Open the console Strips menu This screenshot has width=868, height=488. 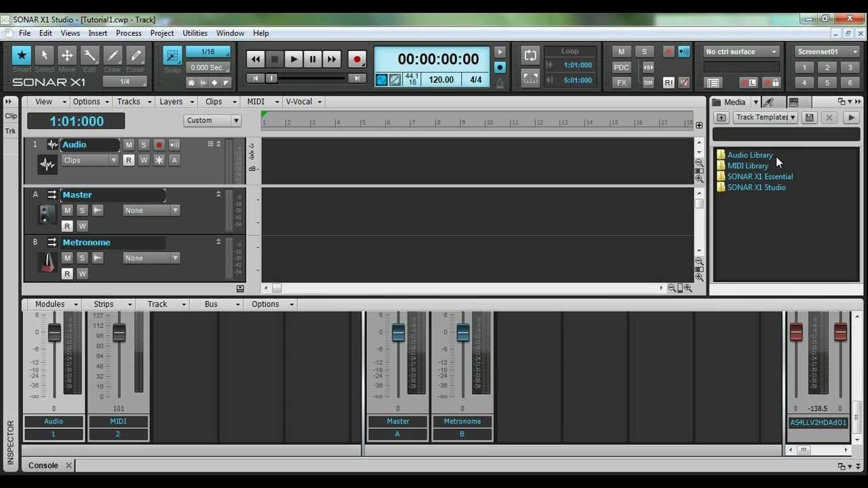point(111,304)
